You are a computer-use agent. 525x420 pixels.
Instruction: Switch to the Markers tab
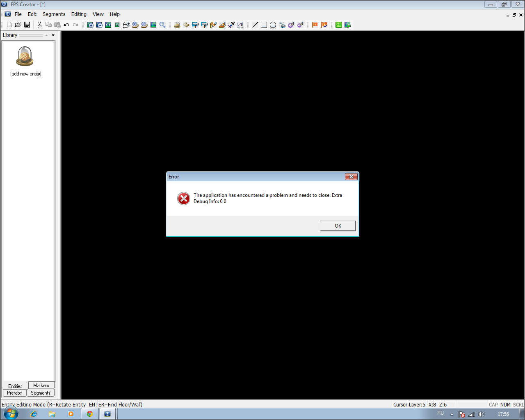(x=41, y=386)
